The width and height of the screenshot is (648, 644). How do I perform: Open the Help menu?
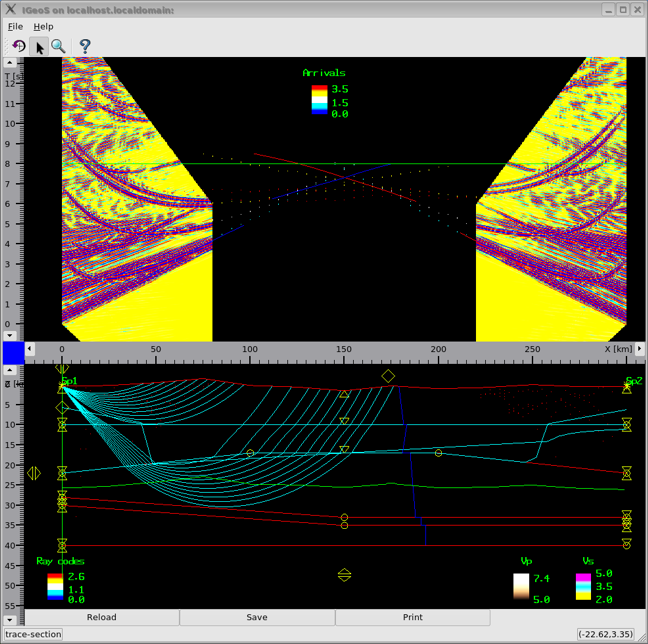[43, 27]
